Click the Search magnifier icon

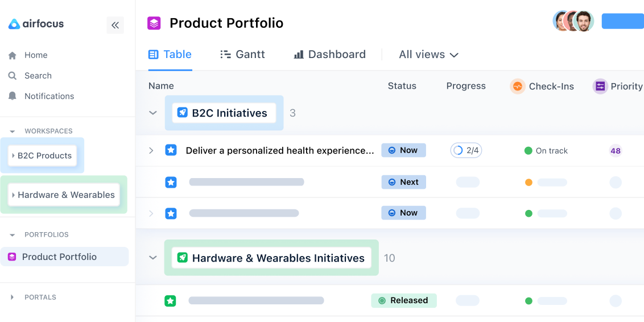tap(13, 76)
